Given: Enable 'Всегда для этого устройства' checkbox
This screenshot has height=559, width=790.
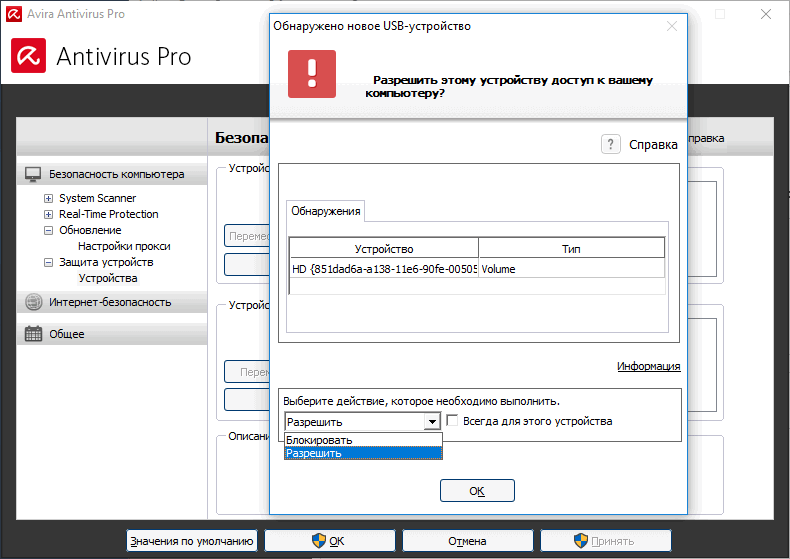Looking at the screenshot, I should [452, 421].
